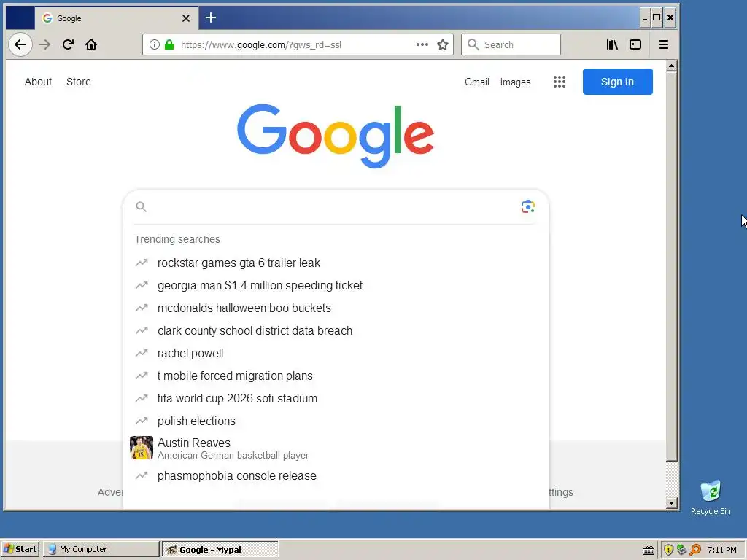Screen dimensions: 747x560
Task: Click the Google logo
Action: (x=336, y=136)
